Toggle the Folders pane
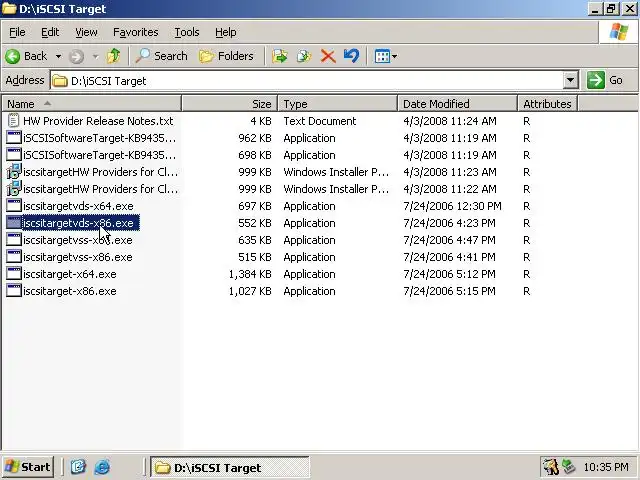Image resolution: width=640 pixels, height=480 pixels. (x=226, y=56)
